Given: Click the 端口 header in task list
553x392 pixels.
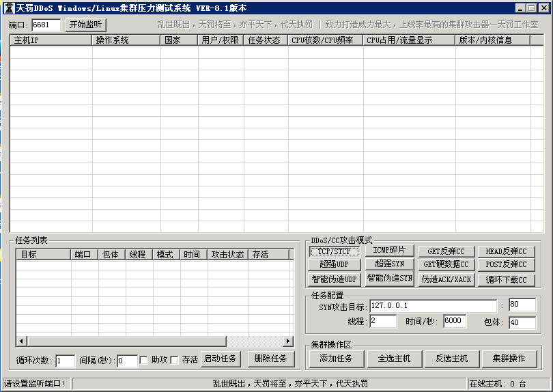Looking at the screenshot, I should (84, 255).
